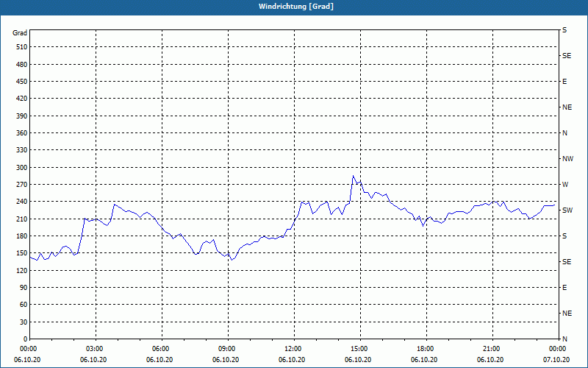Click the S compass label level with 180
Viewport: 588px width, 368px height.
point(564,236)
